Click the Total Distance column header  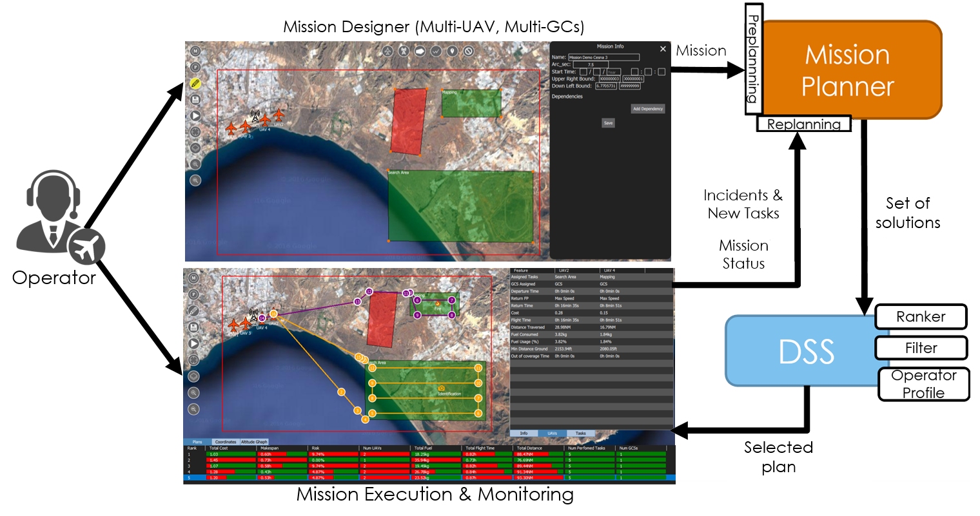[540, 448]
